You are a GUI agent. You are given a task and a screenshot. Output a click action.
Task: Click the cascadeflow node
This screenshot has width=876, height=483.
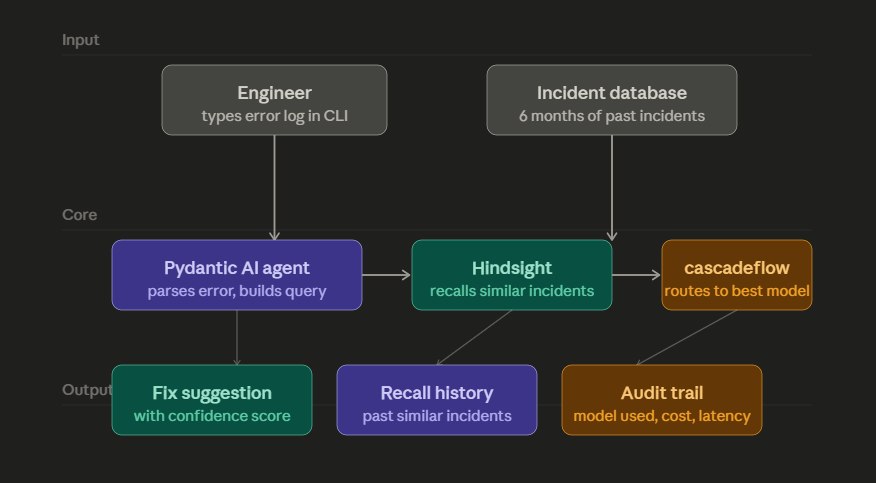pyautogui.click(x=737, y=275)
